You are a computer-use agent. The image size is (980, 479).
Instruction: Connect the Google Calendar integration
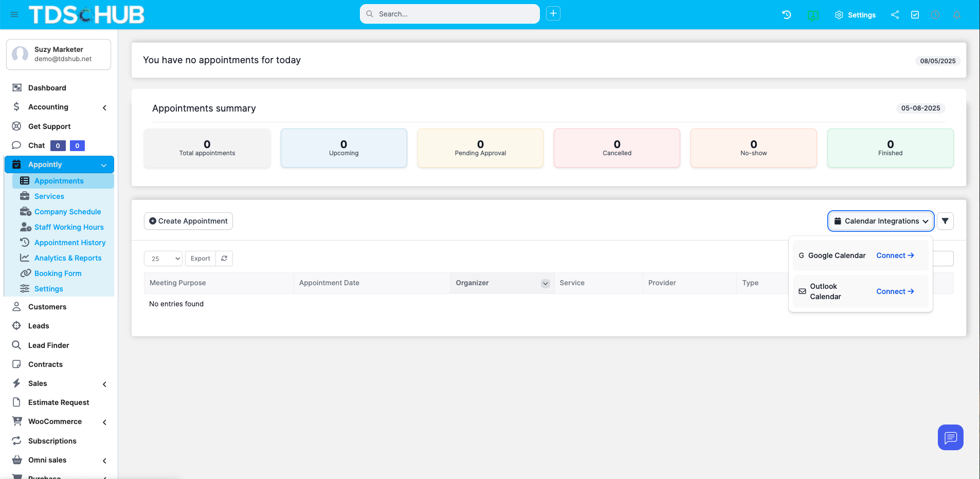895,255
